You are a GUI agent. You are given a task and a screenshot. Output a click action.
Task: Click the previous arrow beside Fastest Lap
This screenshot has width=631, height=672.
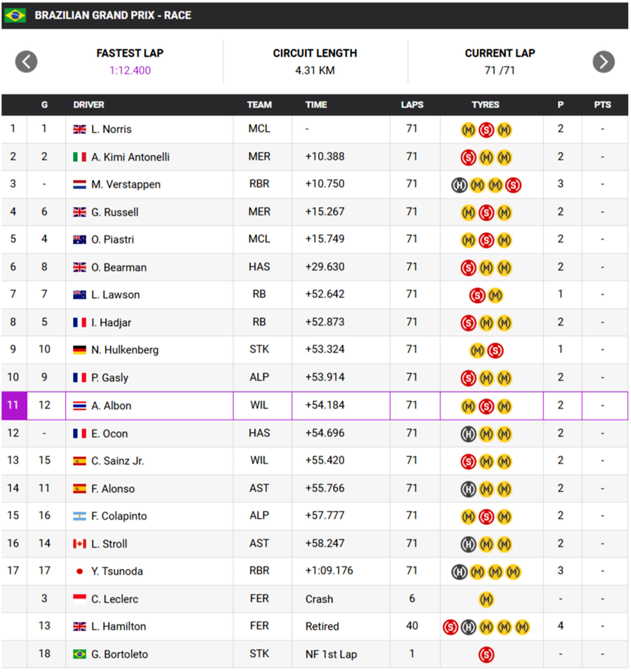26,62
